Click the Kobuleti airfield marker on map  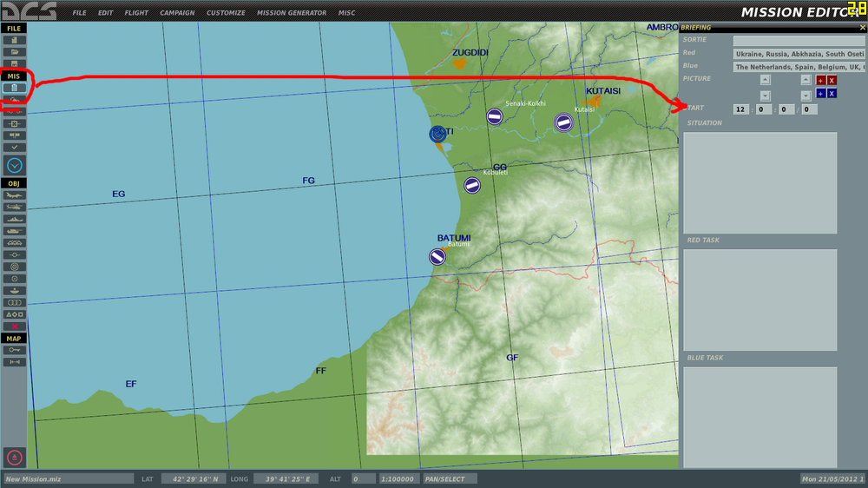[472, 185]
